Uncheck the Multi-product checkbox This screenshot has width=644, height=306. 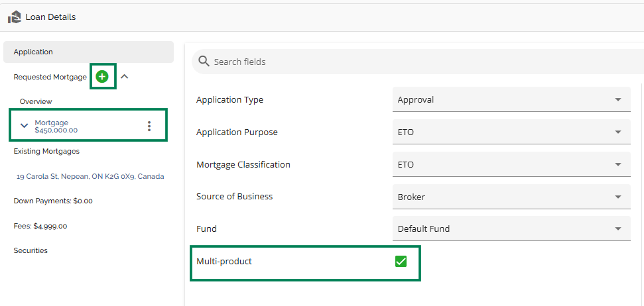[401, 261]
